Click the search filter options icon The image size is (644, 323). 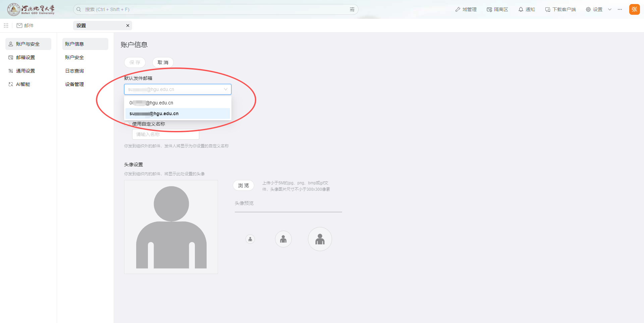pyautogui.click(x=352, y=9)
